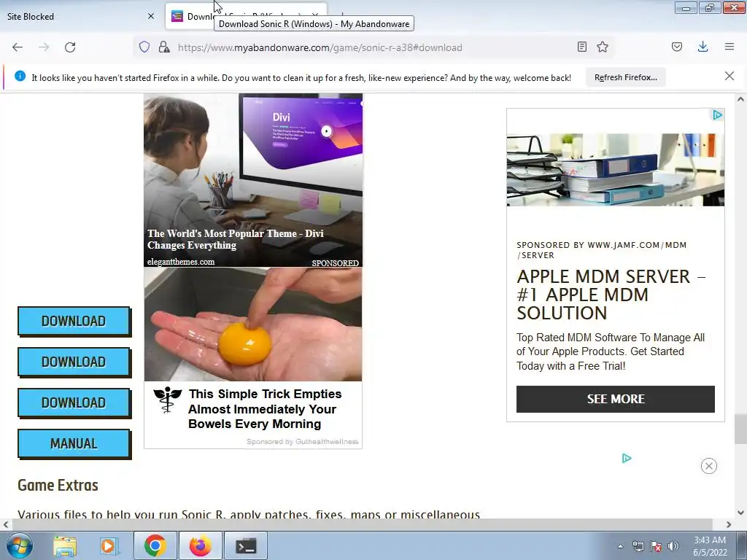The height and width of the screenshot is (560, 747).
Task: Open Divi theme sponsored ad
Action: (x=253, y=180)
